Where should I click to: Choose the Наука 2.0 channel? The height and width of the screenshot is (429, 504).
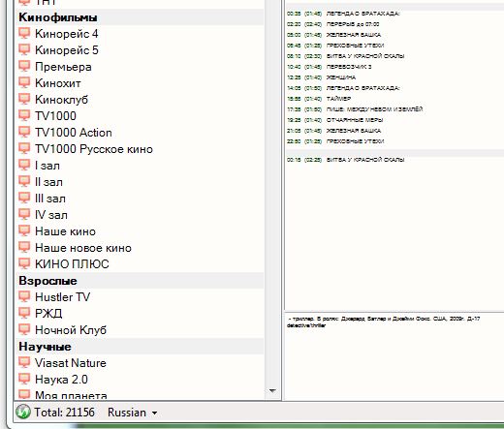(61, 380)
